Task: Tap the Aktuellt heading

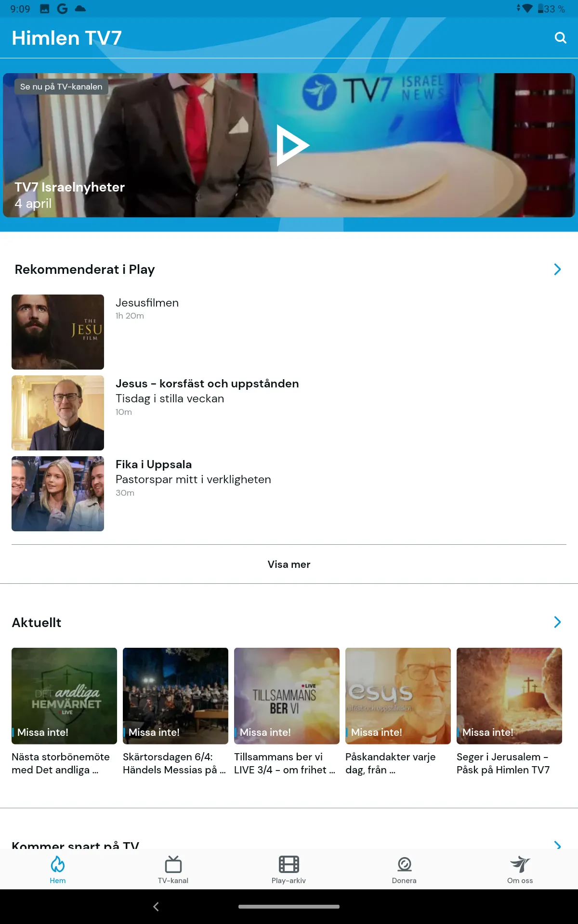Action: pyautogui.click(x=37, y=623)
